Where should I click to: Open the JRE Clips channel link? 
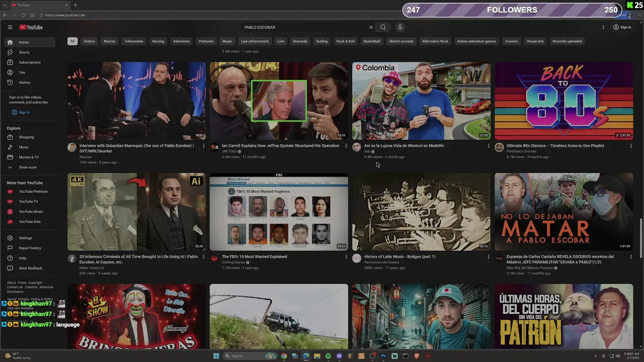229,151
